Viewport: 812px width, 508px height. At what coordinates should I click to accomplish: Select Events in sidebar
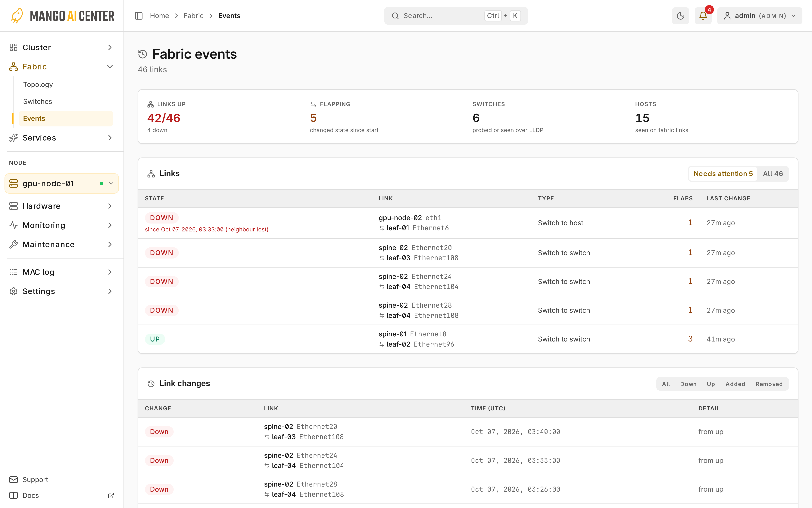point(66,118)
